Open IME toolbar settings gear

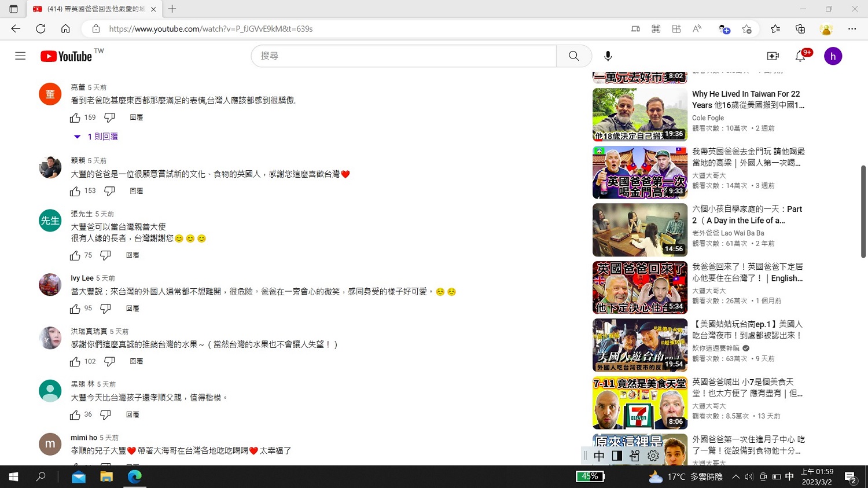(x=653, y=456)
